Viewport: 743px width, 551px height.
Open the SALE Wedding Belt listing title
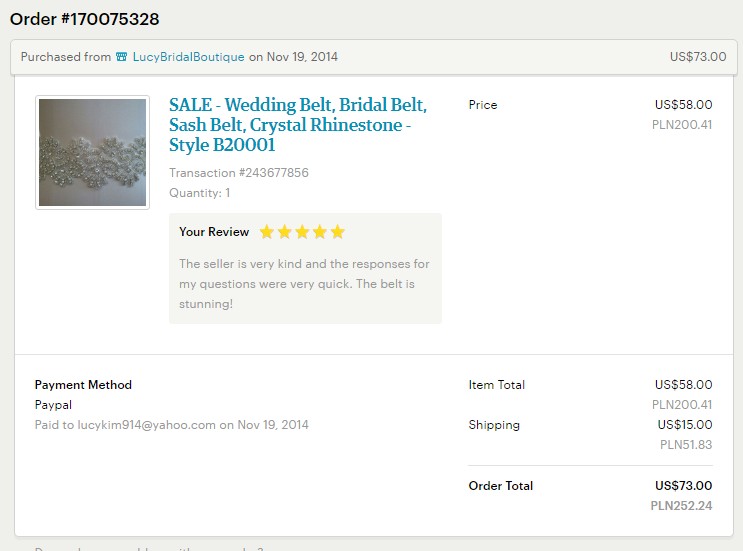[298, 125]
